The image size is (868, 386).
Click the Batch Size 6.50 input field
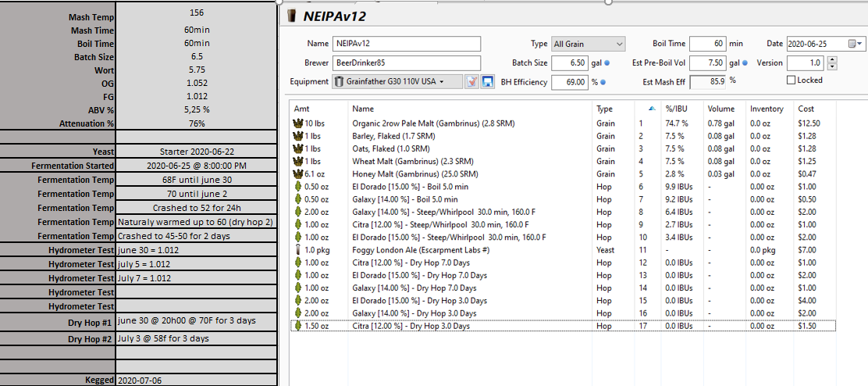pyautogui.click(x=569, y=63)
